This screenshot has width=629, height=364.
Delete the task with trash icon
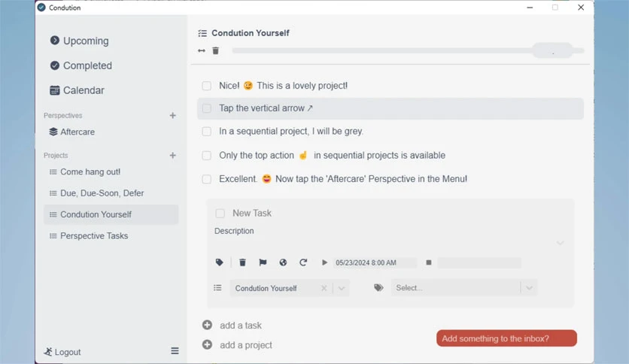(x=242, y=262)
